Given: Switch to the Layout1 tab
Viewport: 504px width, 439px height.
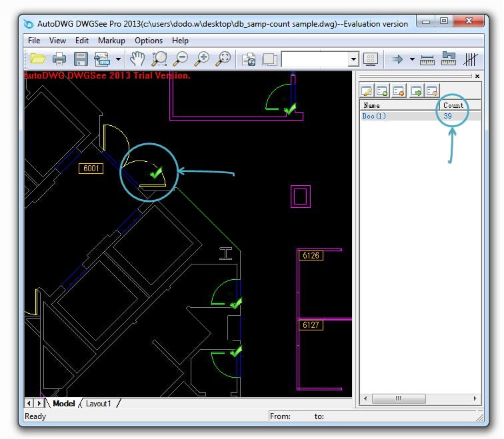Looking at the screenshot, I should tap(99, 404).
